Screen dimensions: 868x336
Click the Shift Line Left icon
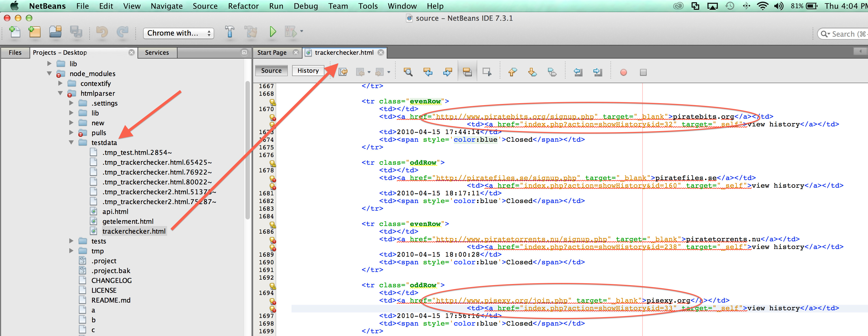click(578, 72)
